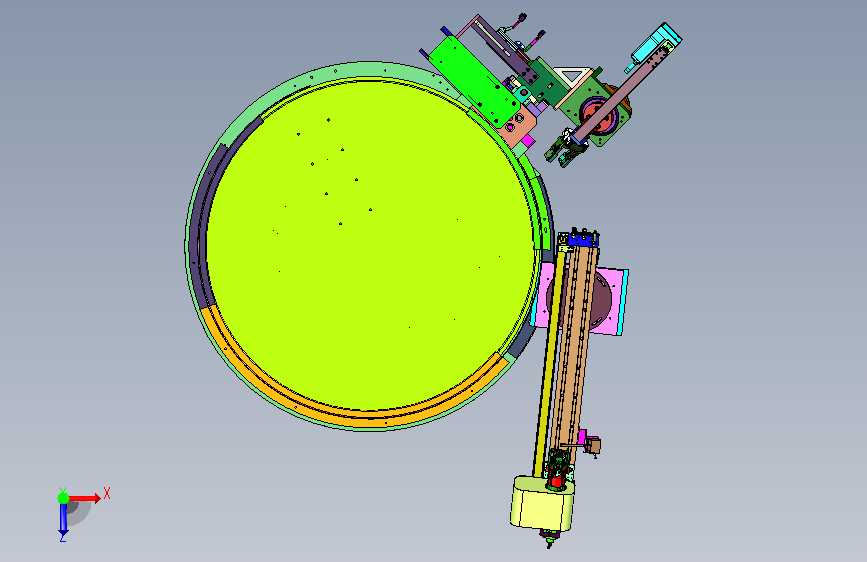Select the maroon circular disc on pink plate
Image resolution: width=867 pixels, height=562 pixels.
point(602,299)
